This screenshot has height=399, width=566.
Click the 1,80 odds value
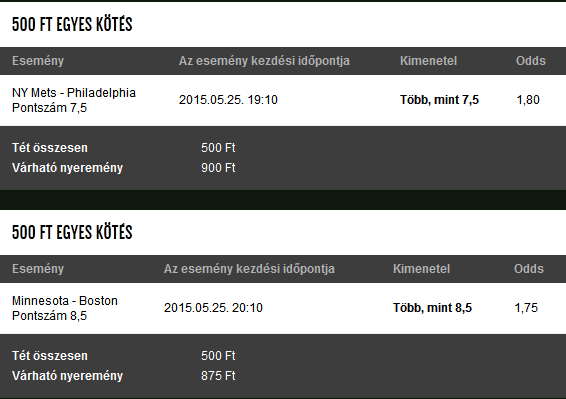528,100
